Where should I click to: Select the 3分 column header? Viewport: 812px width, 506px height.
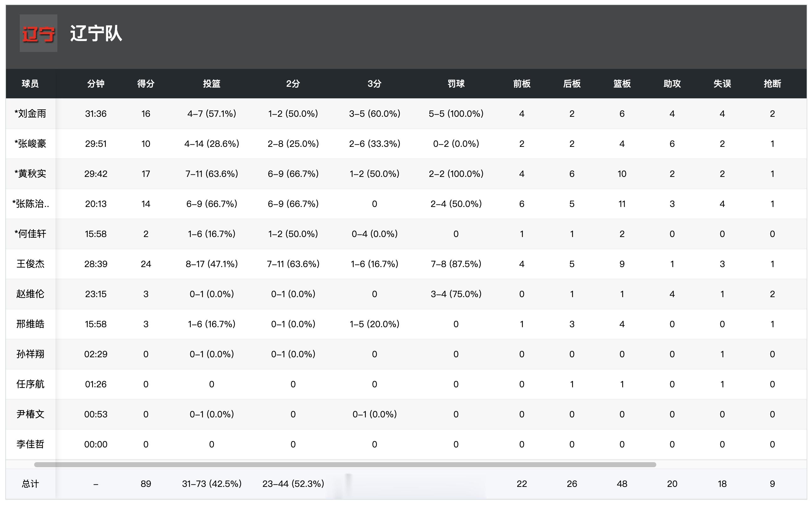tap(374, 84)
